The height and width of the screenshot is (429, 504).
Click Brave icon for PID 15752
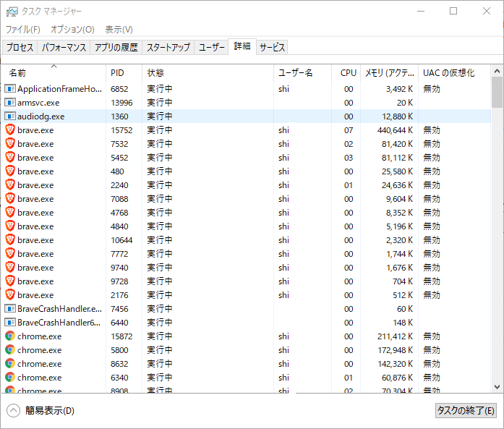[10, 129]
